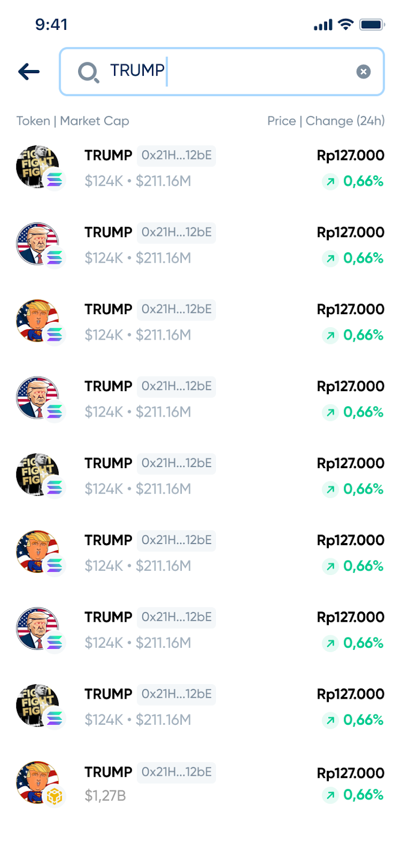401x868 pixels.
Task: Click the Solana badge on the first token
Action: [x=54, y=180]
